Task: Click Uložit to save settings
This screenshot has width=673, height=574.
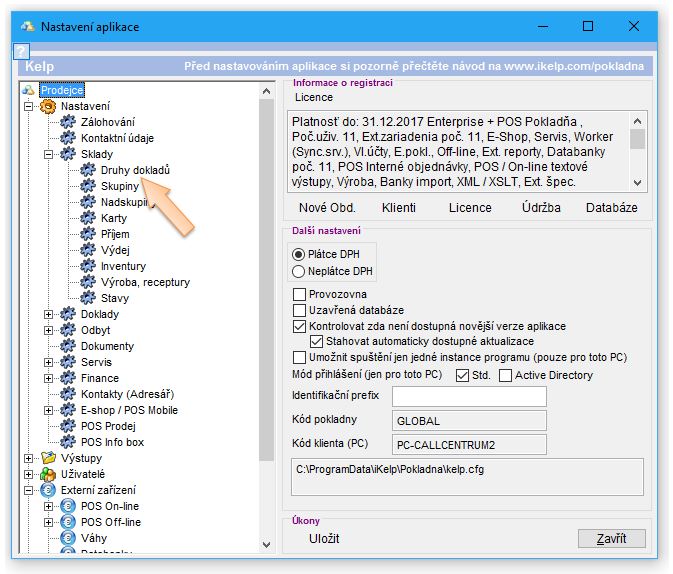Action: 324,539
